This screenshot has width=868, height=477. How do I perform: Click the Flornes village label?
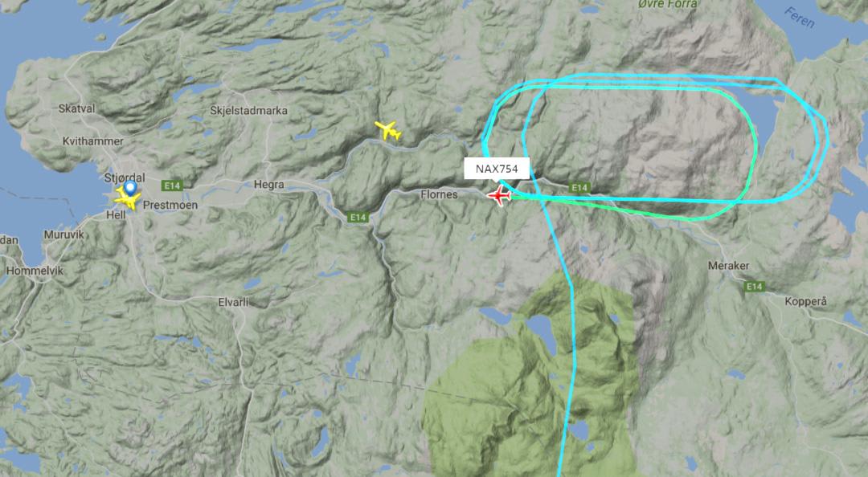(439, 194)
